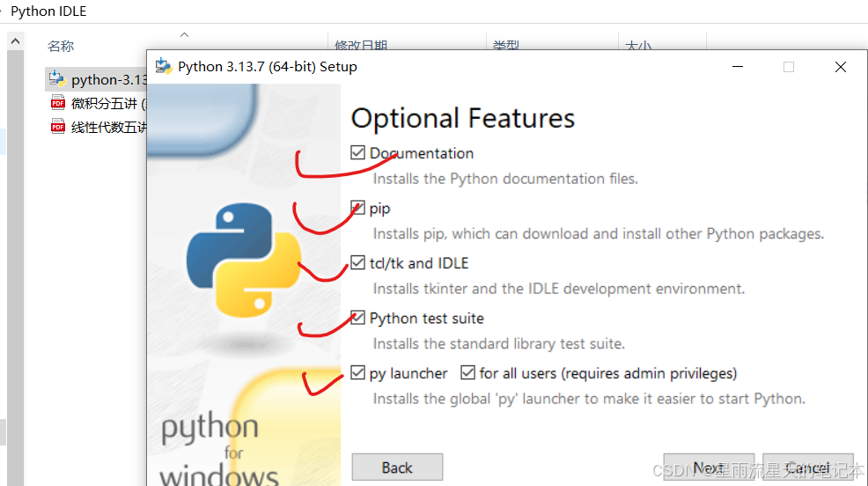This screenshot has width=868, height=486.
Task: Click 'Installs tkinter and the IDLE' description
Action: (558, 289)
